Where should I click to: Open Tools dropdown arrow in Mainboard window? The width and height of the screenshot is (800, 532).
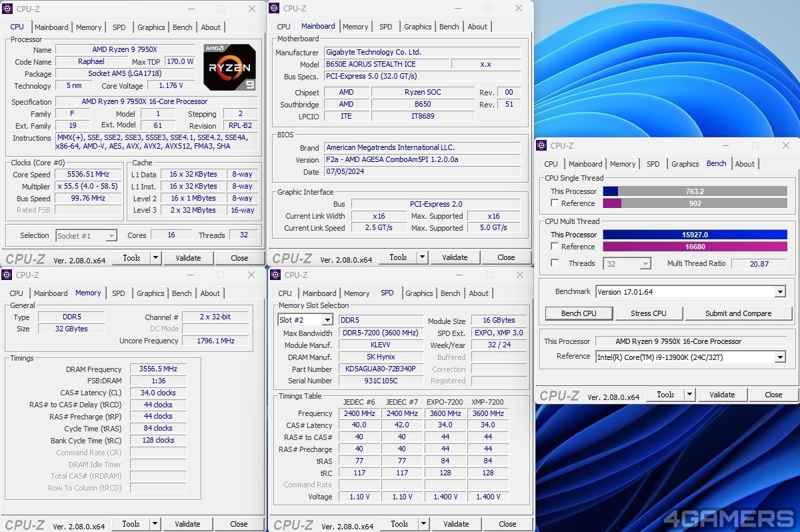[422, 257]
